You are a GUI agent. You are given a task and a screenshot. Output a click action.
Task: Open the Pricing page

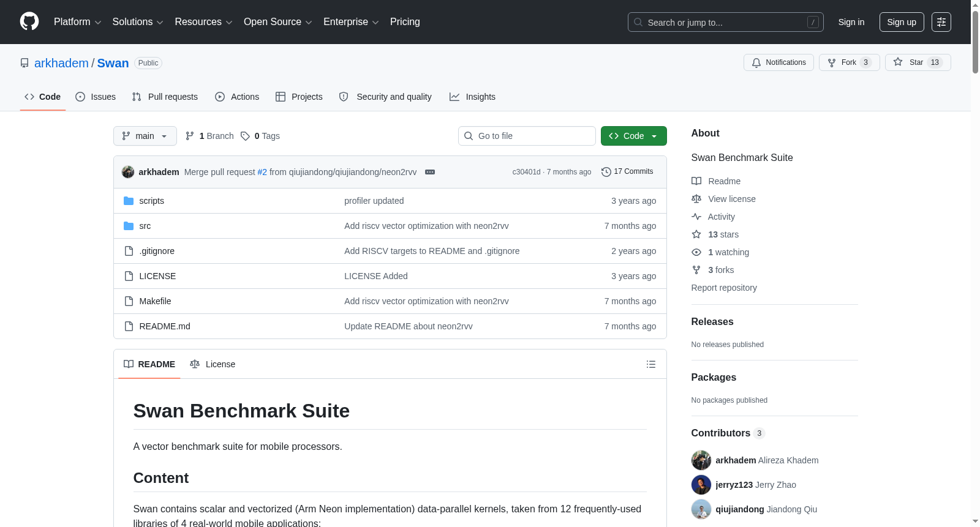405,22
